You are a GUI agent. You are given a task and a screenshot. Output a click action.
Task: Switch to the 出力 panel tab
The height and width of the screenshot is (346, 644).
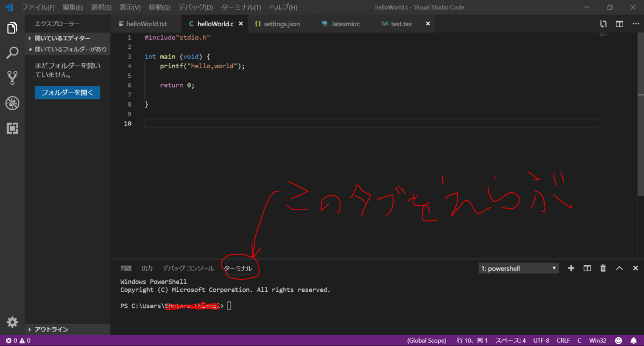pos(147,268)
